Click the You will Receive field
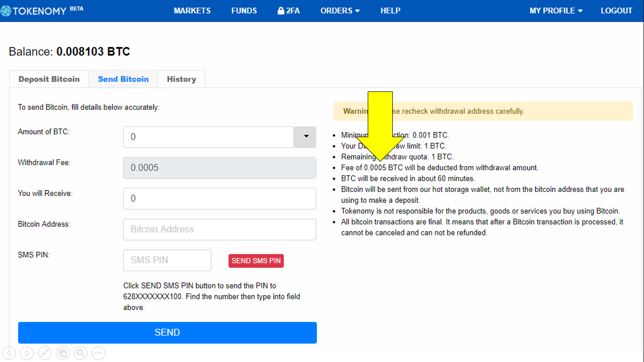Viewport: 644px width, 362px height. [220, 198]
